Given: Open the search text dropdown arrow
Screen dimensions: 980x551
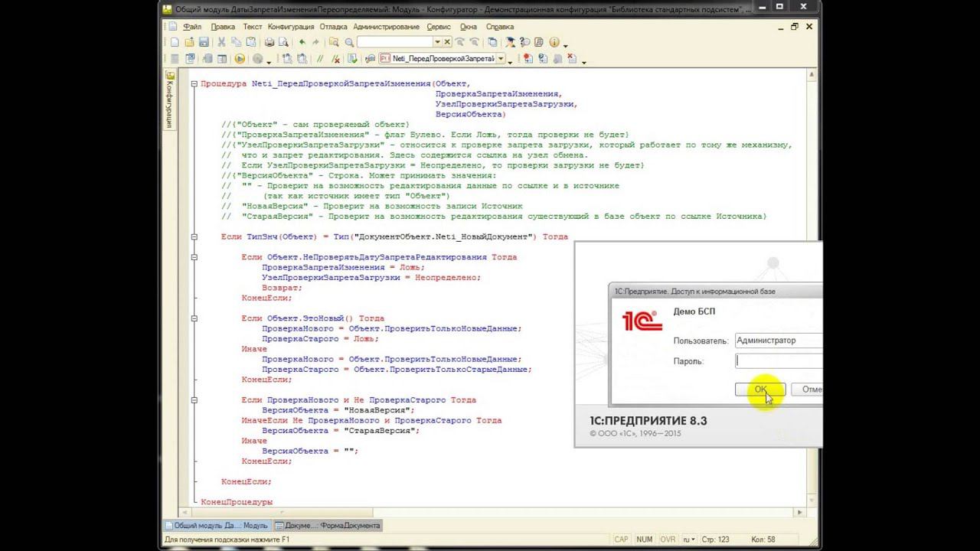Looking at the screenshot, I should tap(438, 42).
